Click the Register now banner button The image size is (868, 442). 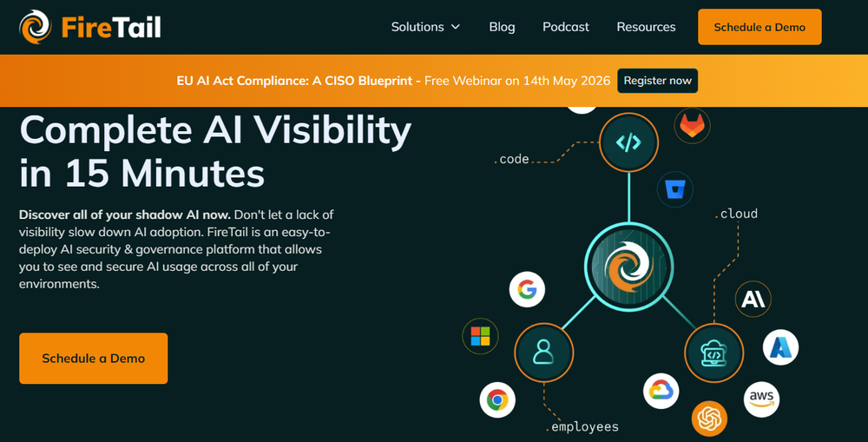click(x=658, y=81)
